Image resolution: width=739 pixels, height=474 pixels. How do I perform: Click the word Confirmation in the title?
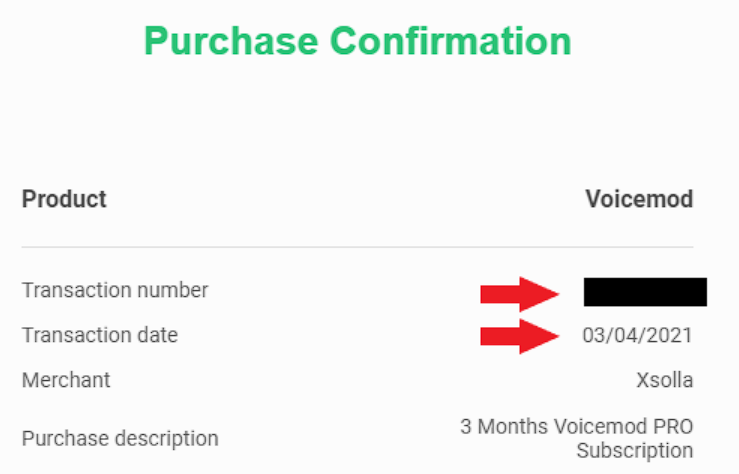coord(451,41)
